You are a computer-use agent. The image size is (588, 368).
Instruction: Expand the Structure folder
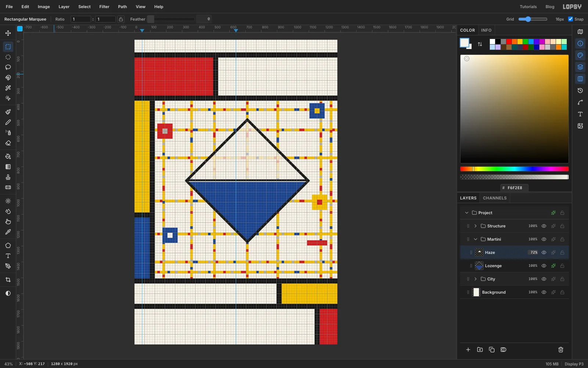click(x=476, y=226)
